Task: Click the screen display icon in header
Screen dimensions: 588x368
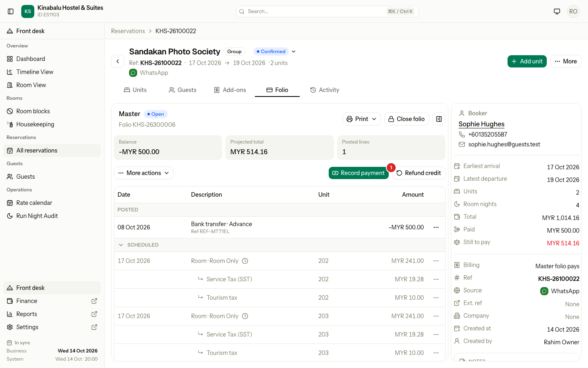Action: [x=557, y=11]
